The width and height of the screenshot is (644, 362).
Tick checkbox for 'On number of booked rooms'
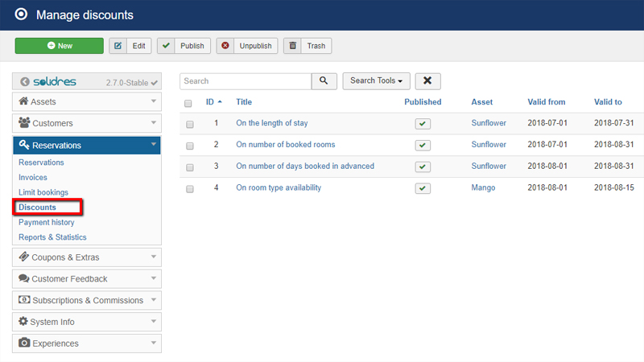[189, 146]
